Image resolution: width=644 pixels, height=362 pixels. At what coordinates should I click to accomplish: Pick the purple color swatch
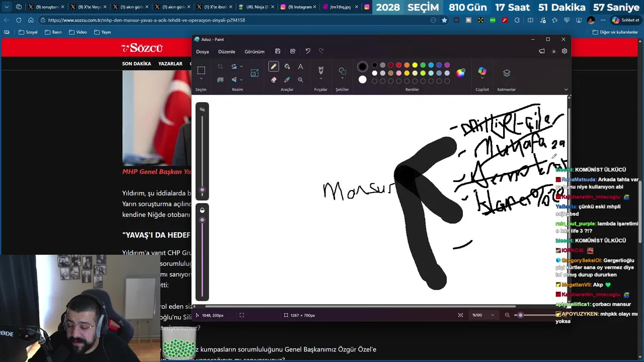pos(447,65)
